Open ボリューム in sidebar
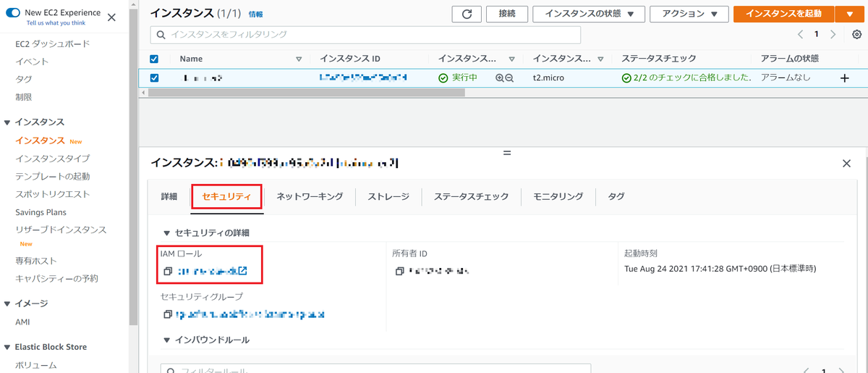 (36, 365)
